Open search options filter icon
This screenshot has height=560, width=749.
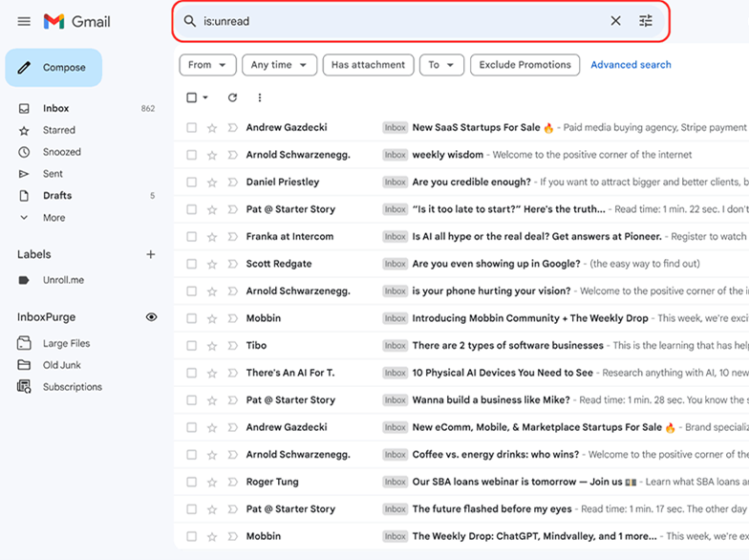(646, 21)
